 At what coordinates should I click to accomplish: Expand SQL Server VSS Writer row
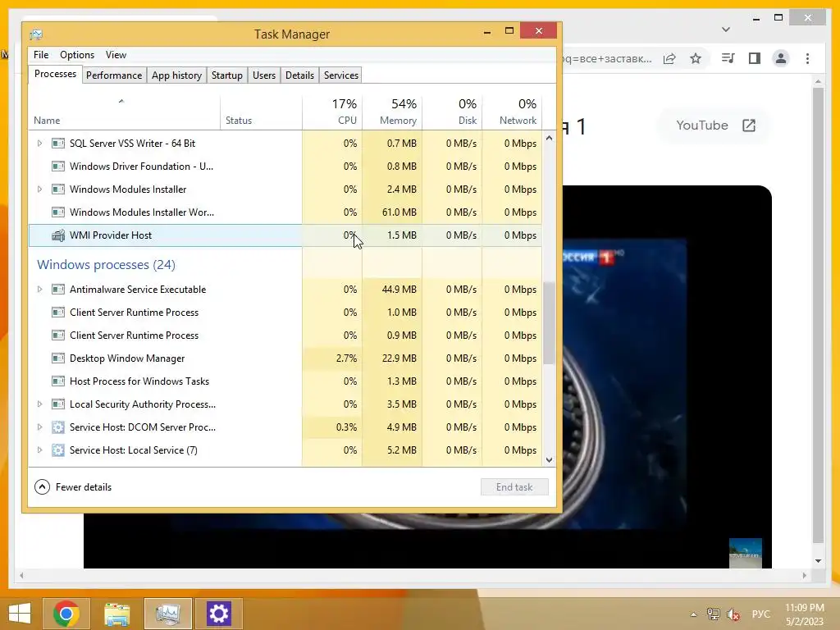click(39, 144)
